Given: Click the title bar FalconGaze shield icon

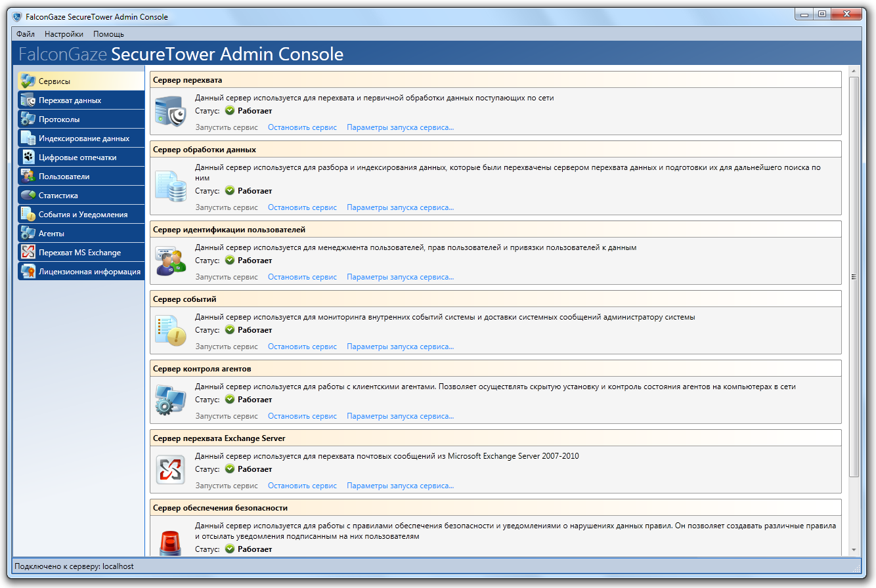Looking at the screenshot, I should (17, 17).
